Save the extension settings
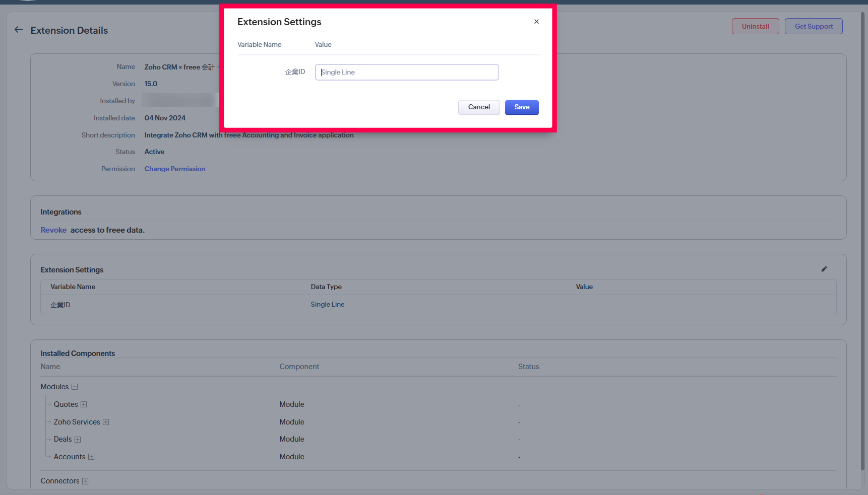 click(522, 107)
